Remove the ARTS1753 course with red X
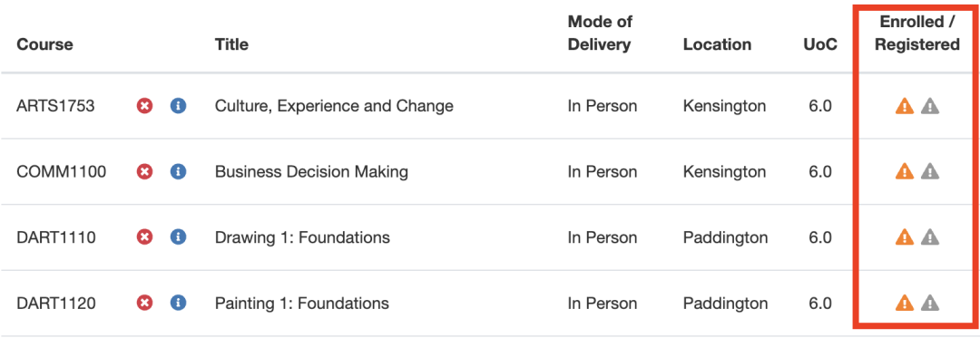The height and width of the screenshot is (338, 980). tap(145, 106)
